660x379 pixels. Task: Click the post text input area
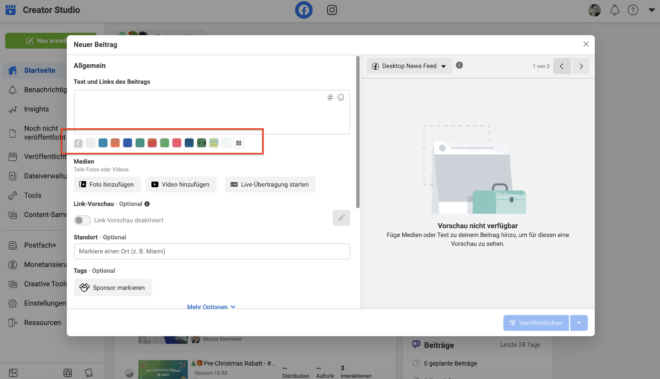click(212, 112)
